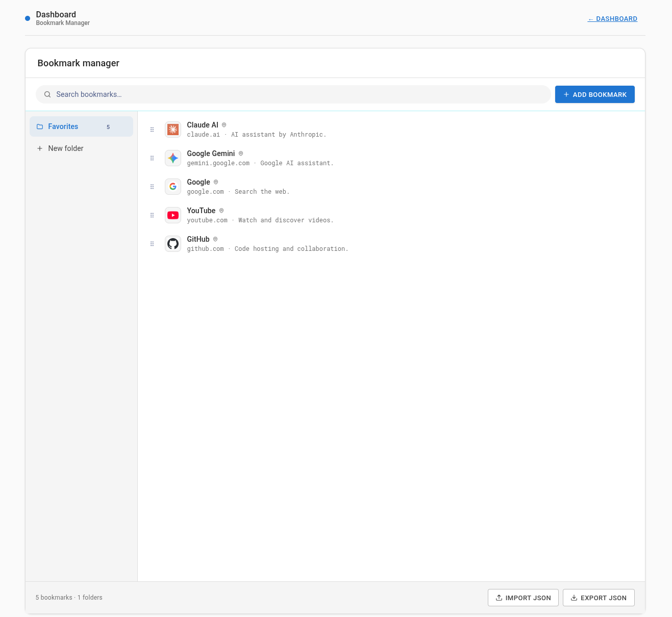Click the claude.ai URL text
Image resolution: width=672 pixels, height=617 pixels.
tap(204, 135)
